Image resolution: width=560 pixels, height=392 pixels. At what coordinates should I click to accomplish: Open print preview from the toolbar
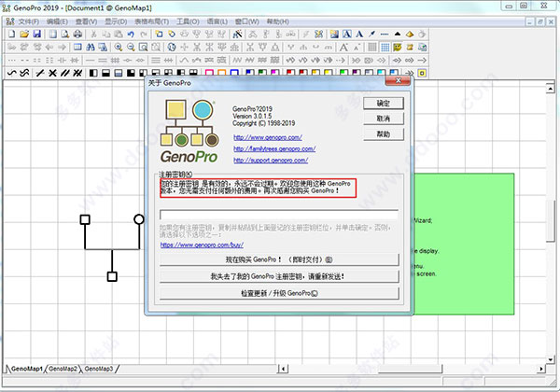pyautogui.click(x=65, y=35)
